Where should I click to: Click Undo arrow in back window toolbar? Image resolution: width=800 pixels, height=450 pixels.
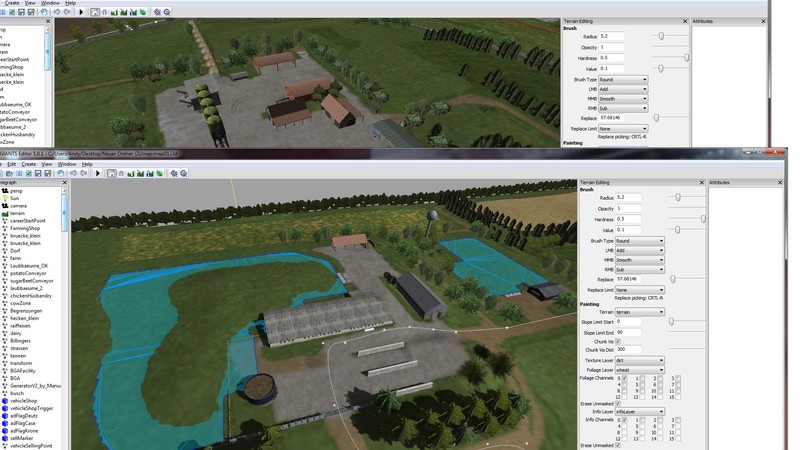[57, 12]
